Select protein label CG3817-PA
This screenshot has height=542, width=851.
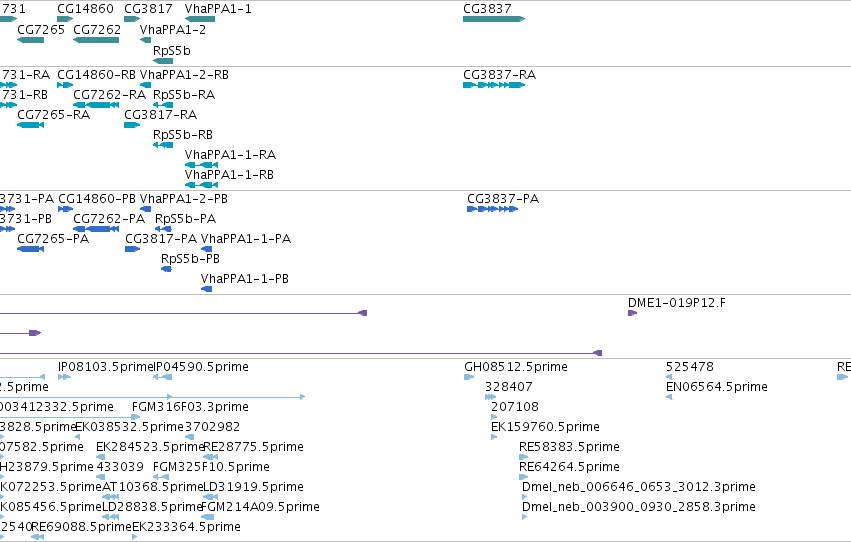[161, 239]
